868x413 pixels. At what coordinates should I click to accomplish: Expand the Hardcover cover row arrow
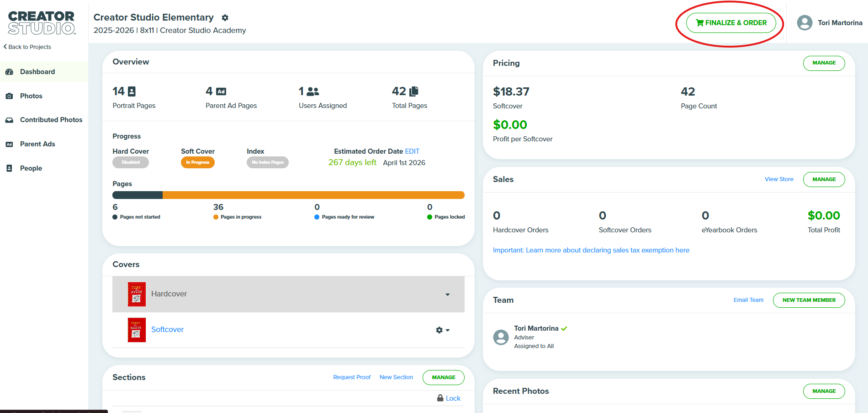tap(448, 295)
